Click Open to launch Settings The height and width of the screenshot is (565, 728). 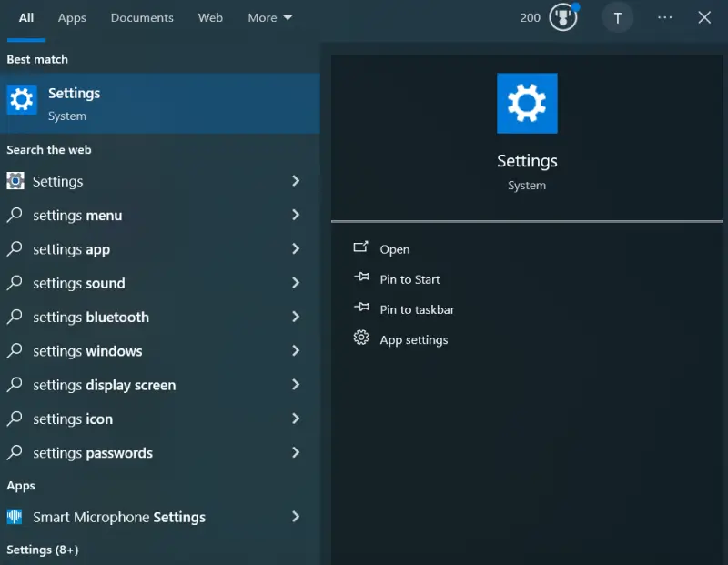point(394,248)
